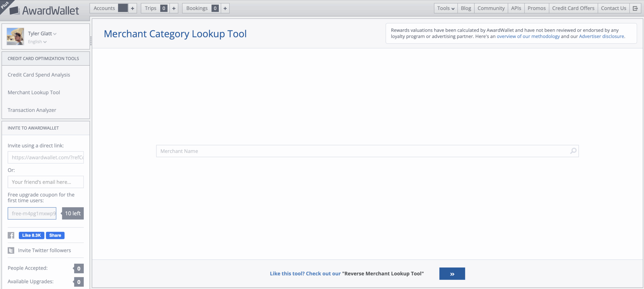Click Tyler Glatt profile avatar

(15, 36)
